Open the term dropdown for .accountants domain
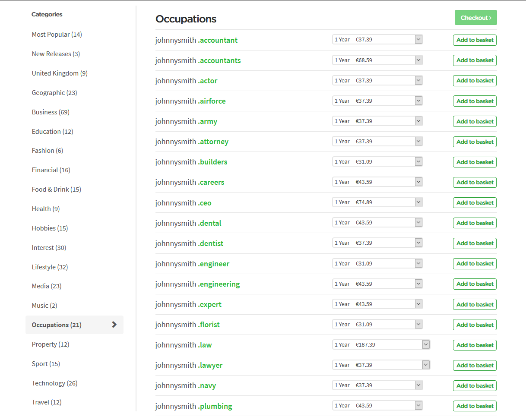Viewport: 526px width, 420px height. click(377, 60)
